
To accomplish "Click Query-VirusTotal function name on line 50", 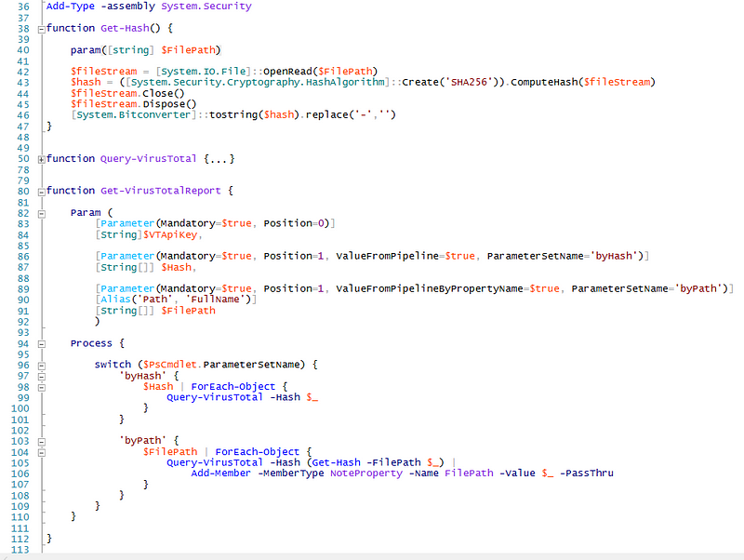I will [148, 158].
